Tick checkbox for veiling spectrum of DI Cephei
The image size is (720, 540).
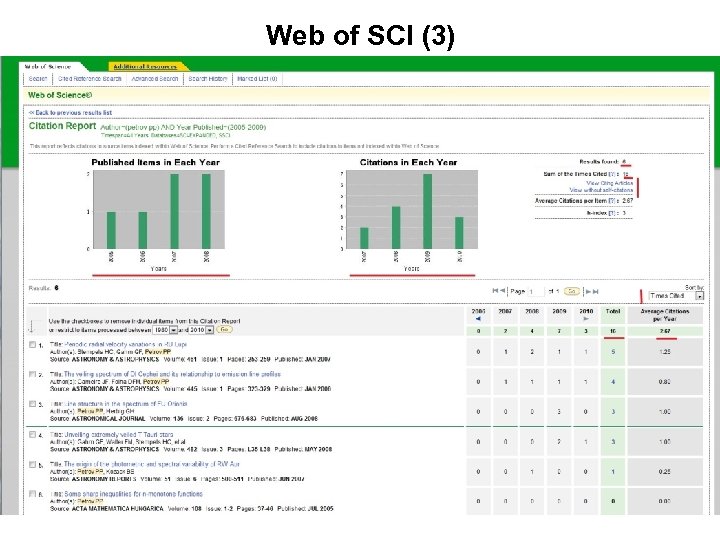click(32, 374)
